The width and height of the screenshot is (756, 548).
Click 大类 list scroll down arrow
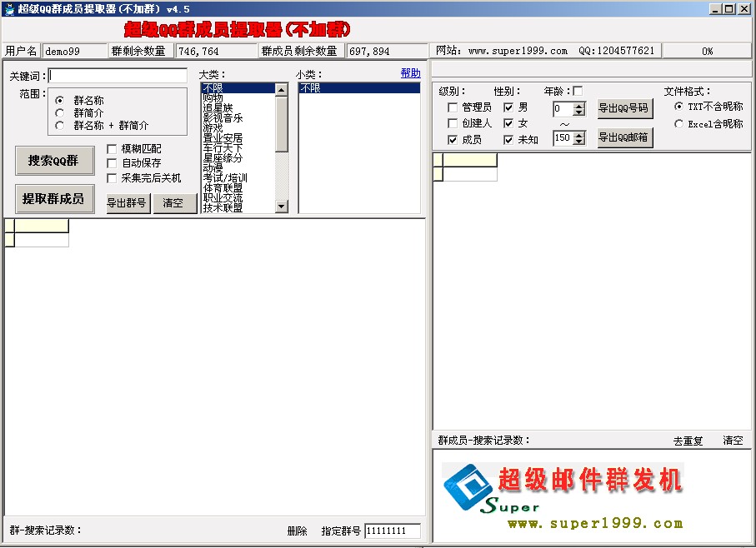click(x=281, y=206)
